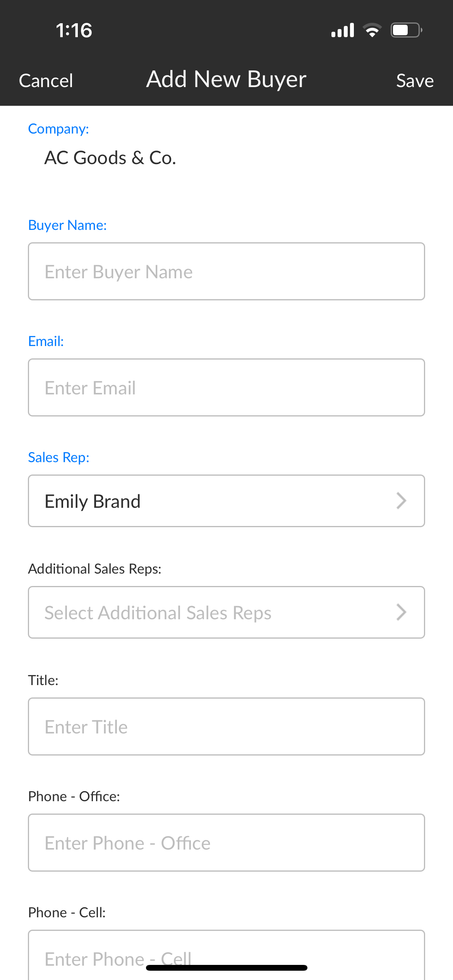
Task: Save the new buyer
Action: click(x=415, y=81)
